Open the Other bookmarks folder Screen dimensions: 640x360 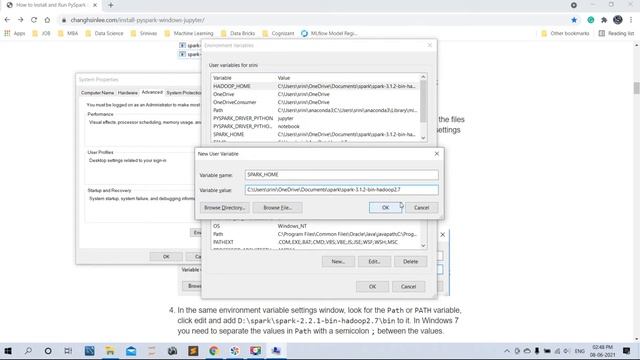pyautogui.click(x=565, y=33)
